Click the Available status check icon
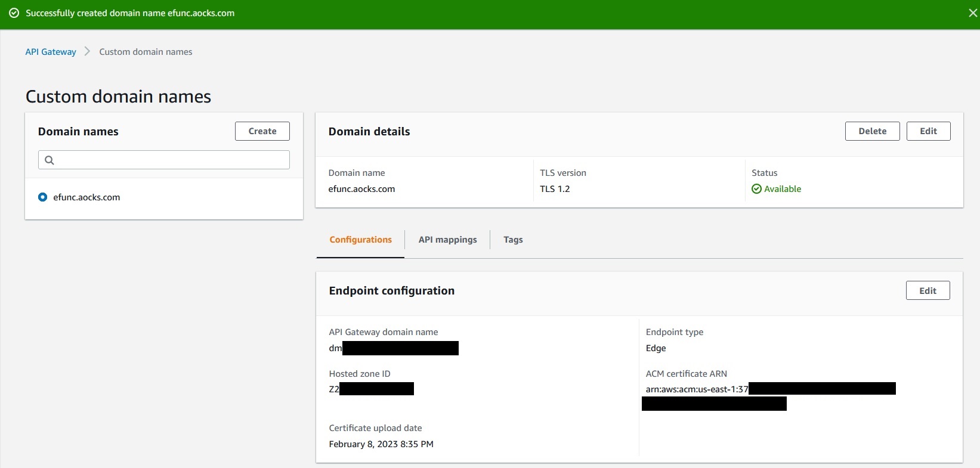Viewport: 980px width, 468px height. (756, 189)
